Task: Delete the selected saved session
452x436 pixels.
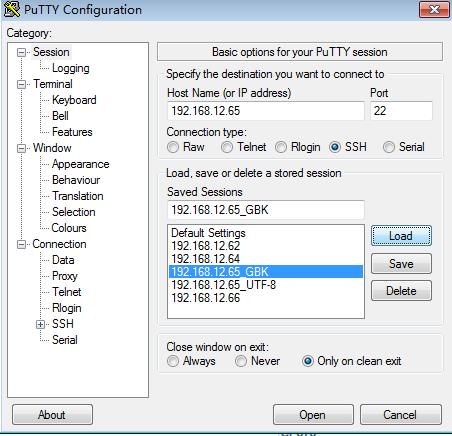Action: 401,291
